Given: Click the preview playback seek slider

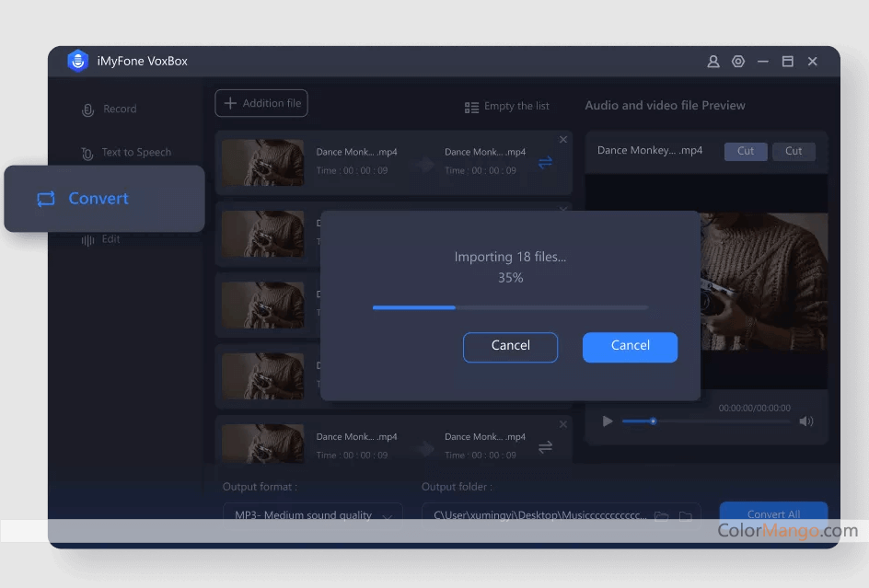Looking at the screenshot, I should 705,421.
